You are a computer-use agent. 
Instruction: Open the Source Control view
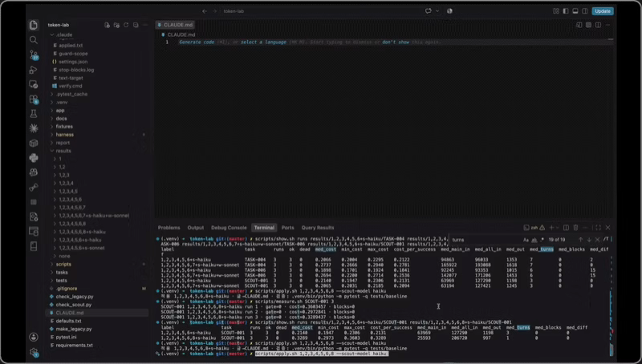pyautogui.click(x=34, y=55)
